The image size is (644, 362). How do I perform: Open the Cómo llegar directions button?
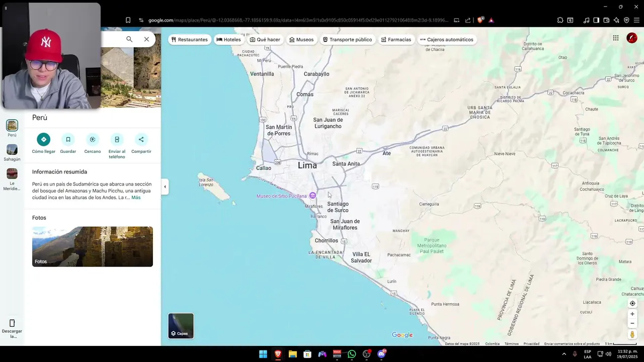tap(44, 139)
